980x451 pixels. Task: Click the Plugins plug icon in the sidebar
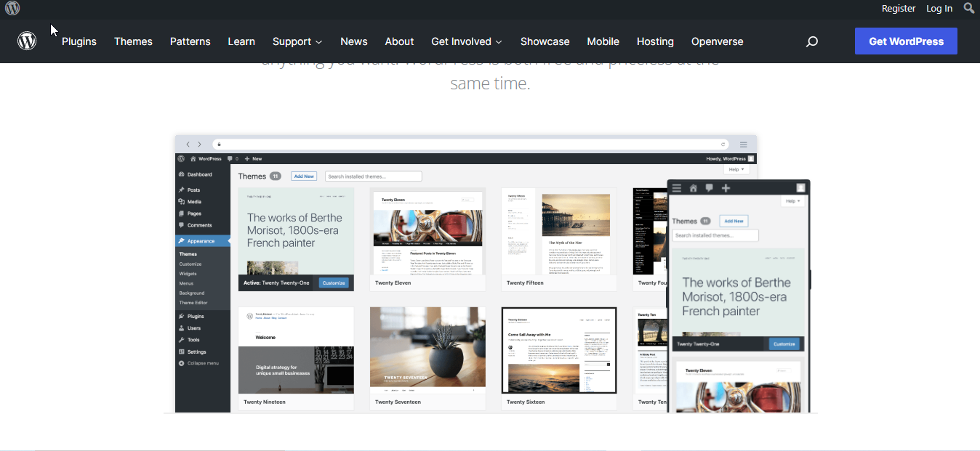pos(180,317)
